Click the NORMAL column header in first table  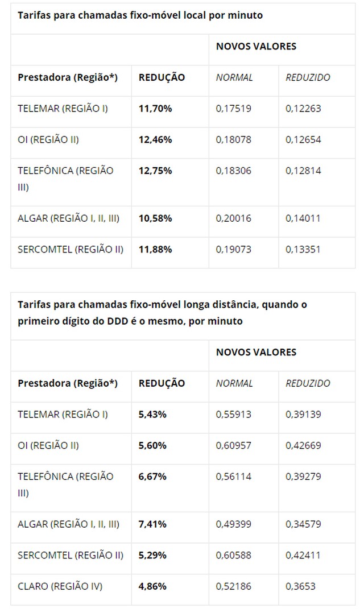coord(234,77)
